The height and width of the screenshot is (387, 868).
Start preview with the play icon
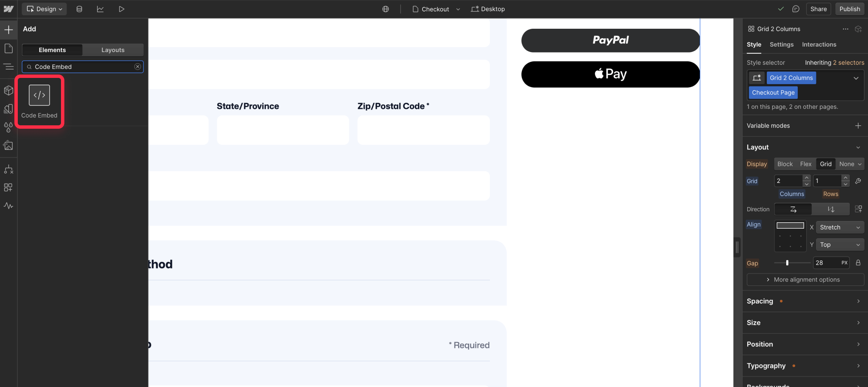(x=122, y=9)
